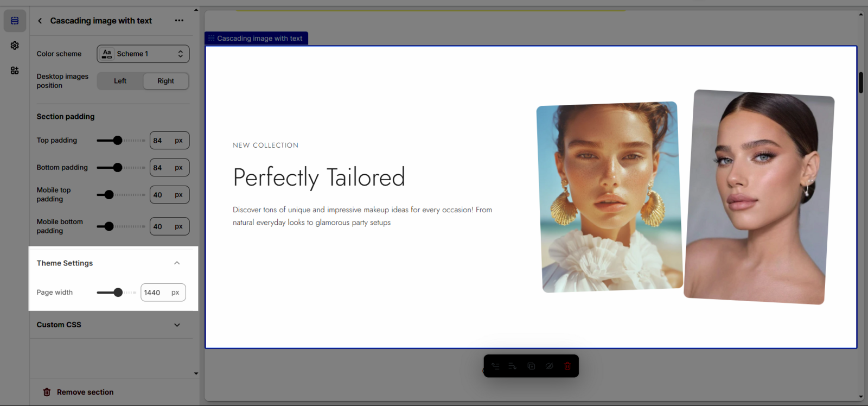
Task: Open the three-dot more options menu
Action: point(179,21)
